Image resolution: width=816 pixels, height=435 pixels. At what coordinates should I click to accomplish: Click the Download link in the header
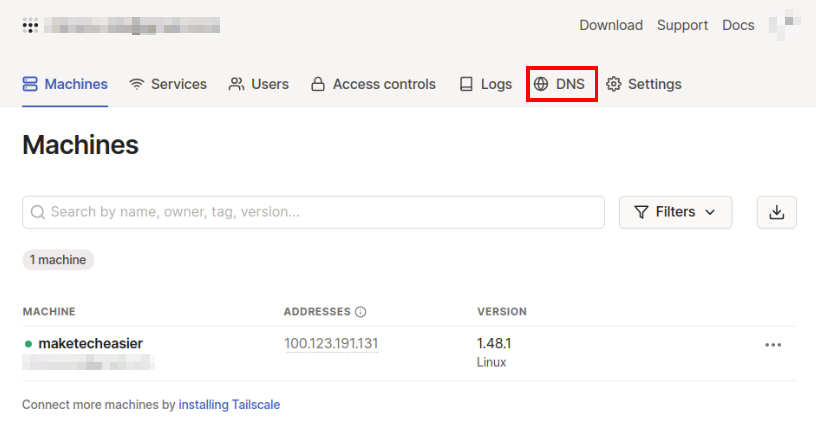coord(611,25)
